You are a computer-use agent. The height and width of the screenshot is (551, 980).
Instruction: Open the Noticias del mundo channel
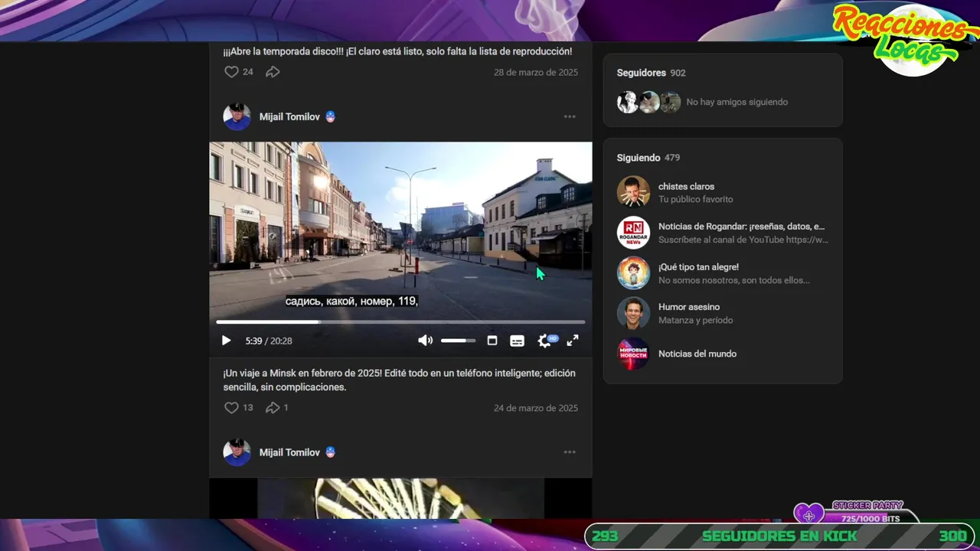point(697,354)
